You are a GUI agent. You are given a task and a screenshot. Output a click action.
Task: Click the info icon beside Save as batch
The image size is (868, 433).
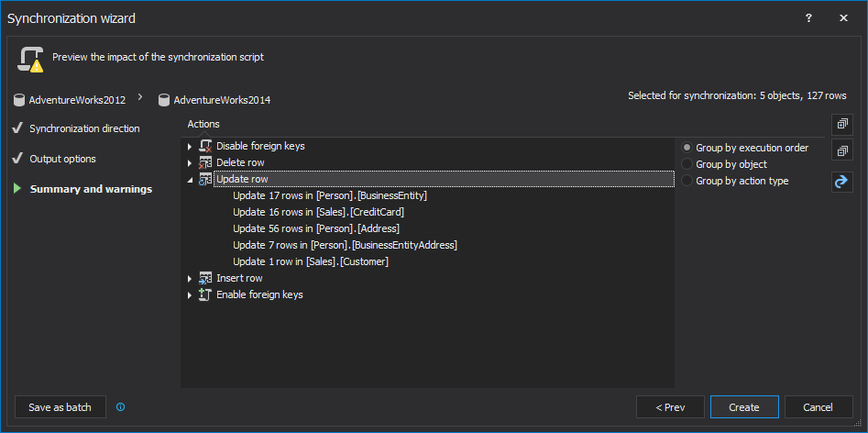click(x=120, y=407)
